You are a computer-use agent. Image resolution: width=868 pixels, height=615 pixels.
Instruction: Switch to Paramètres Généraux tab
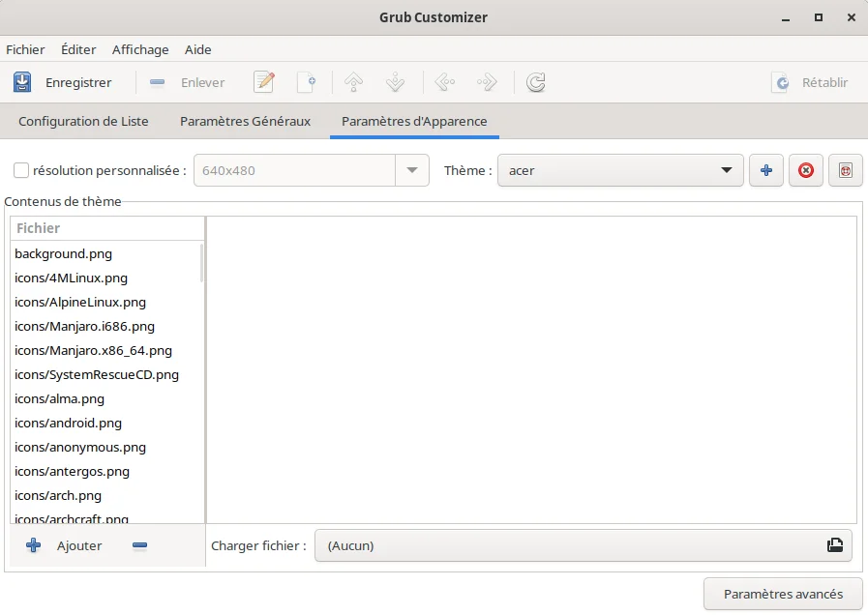[x=245, y=121]
